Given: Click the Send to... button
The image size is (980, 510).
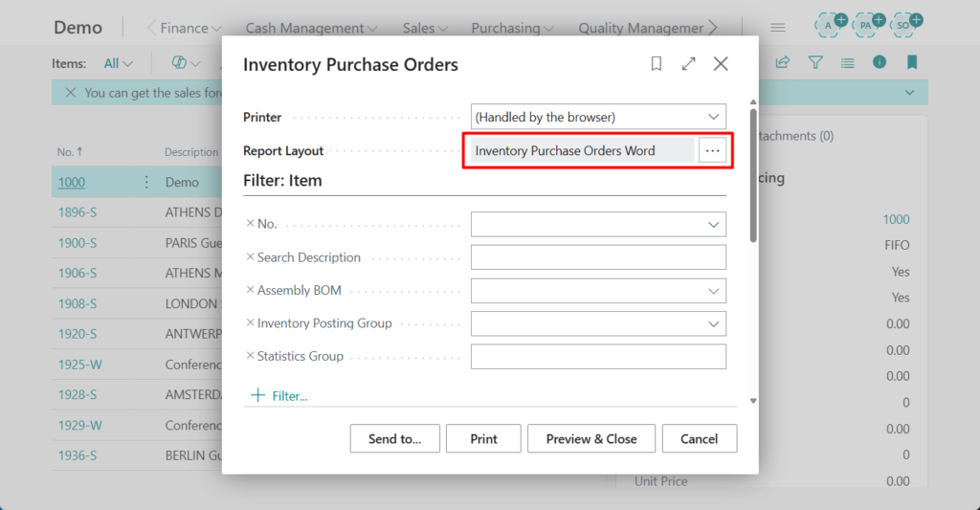Looking at the screenshot, I should coord(395,438).
